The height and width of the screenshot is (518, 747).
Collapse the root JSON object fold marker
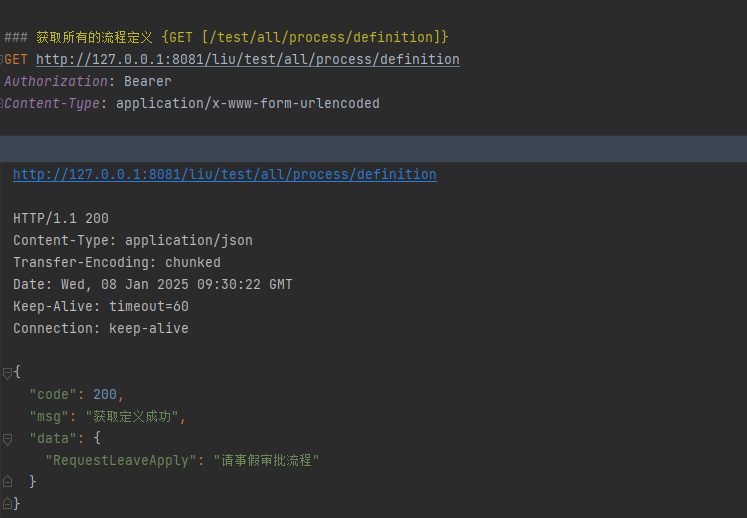coord(7,372)
